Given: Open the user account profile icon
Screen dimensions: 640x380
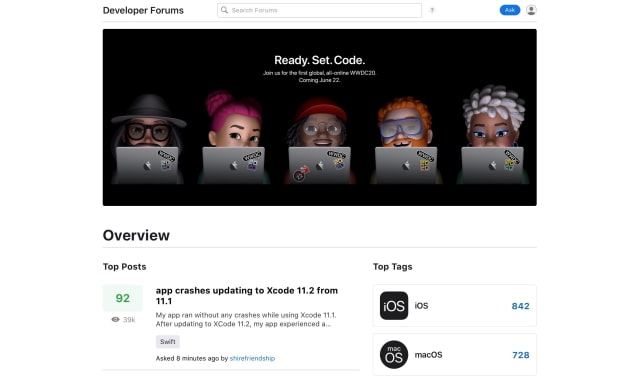Looking at the screenshot, I should point(531,10).
